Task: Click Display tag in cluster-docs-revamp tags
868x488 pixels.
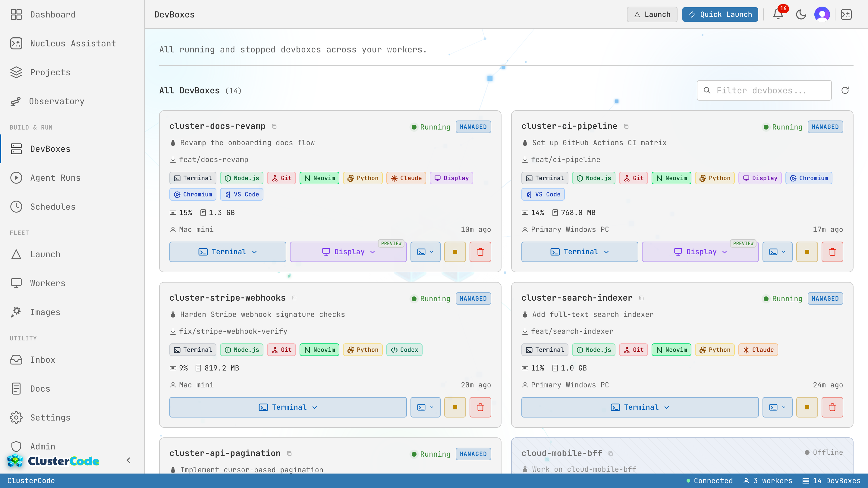Action: (x=451, y=178)
